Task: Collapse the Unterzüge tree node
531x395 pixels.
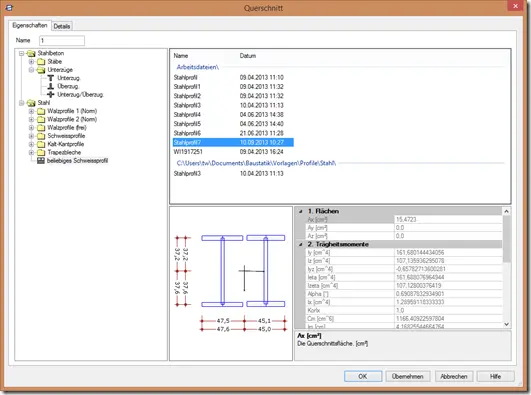Action: (x=31, y=70)
